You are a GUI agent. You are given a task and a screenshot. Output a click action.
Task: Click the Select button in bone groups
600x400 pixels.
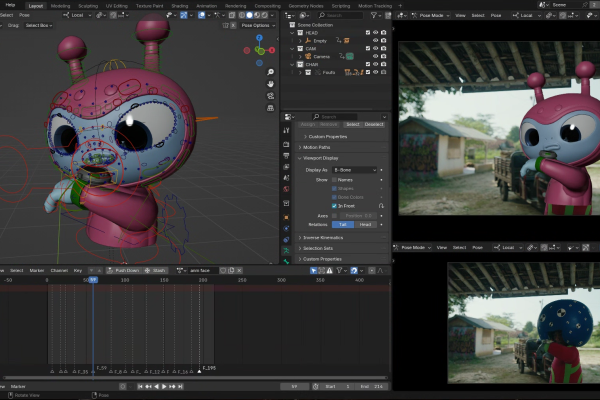[x=352, y=124]
